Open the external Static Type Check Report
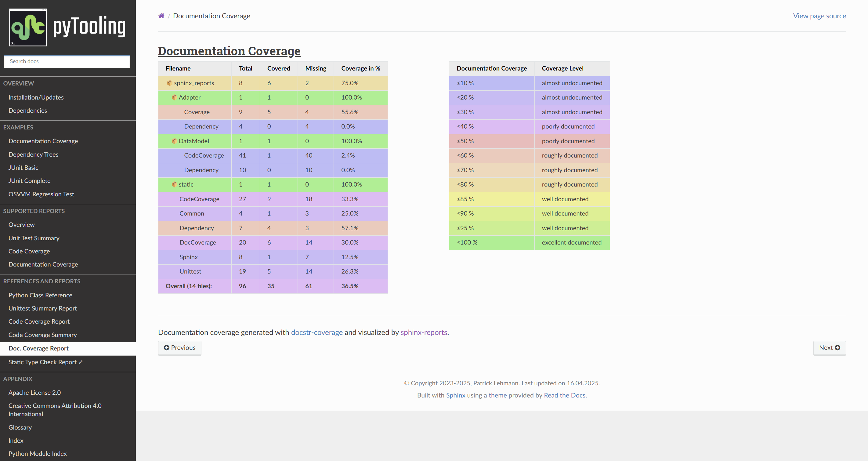 [45, 362]
